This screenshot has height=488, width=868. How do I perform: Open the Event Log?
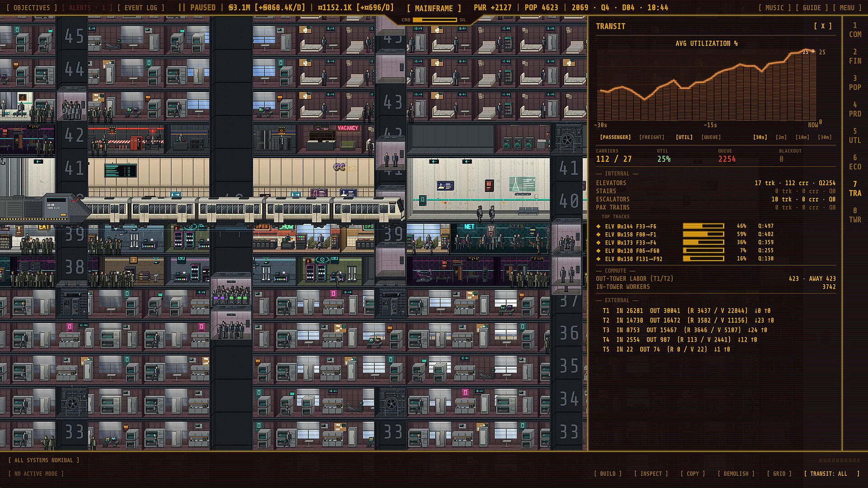[141, 8]
